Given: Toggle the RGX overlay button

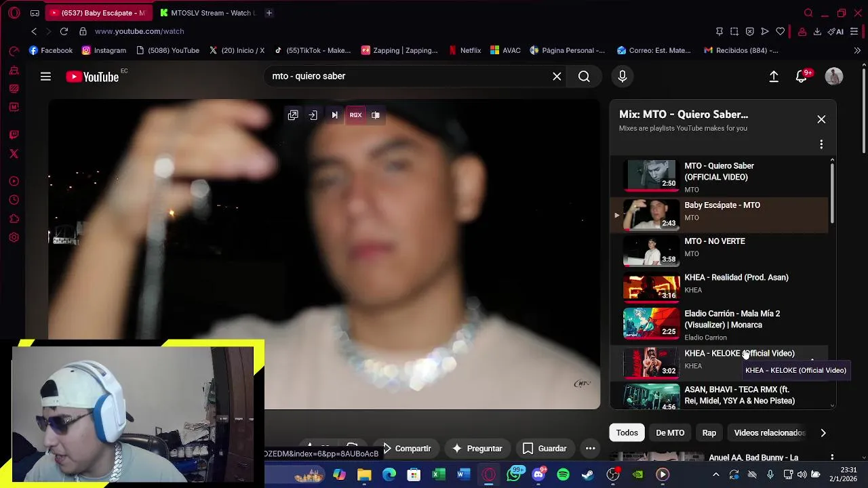Looking at the screenshot, I should pos(355,115).
